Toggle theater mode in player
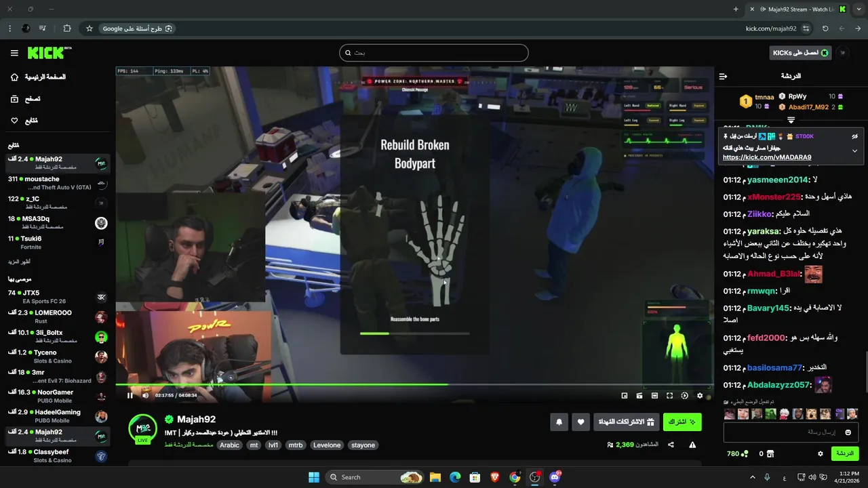Screen dimensions: 868x488 [x=654, y=396]
